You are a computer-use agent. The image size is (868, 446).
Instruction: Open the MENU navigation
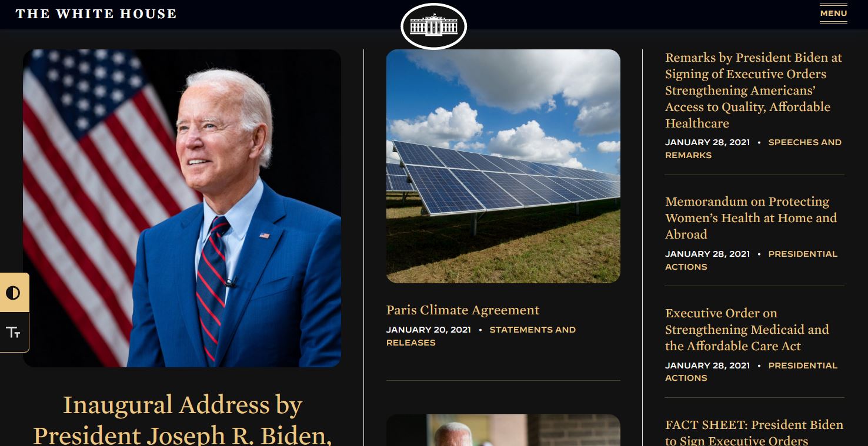coord(833,13)
